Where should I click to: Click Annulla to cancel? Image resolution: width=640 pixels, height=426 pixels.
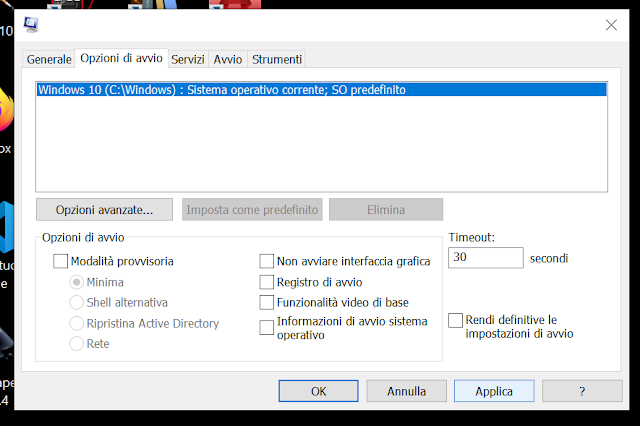point(407,391)
